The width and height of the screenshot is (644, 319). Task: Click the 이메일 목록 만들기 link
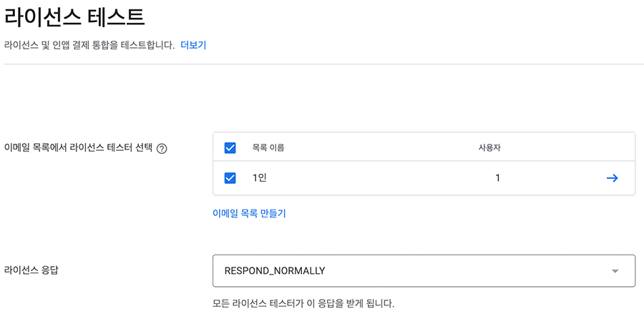pos(249,213)
